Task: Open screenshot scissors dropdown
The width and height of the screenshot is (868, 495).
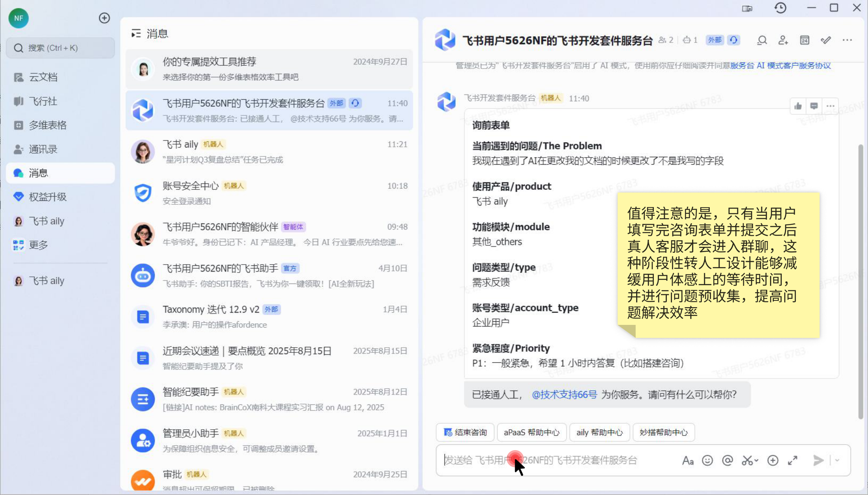Action: click(x=750, y=460)
